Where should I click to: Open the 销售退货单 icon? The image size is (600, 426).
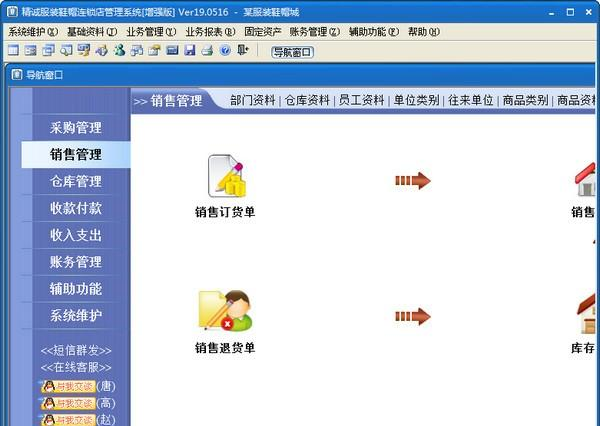click(225, 310)
